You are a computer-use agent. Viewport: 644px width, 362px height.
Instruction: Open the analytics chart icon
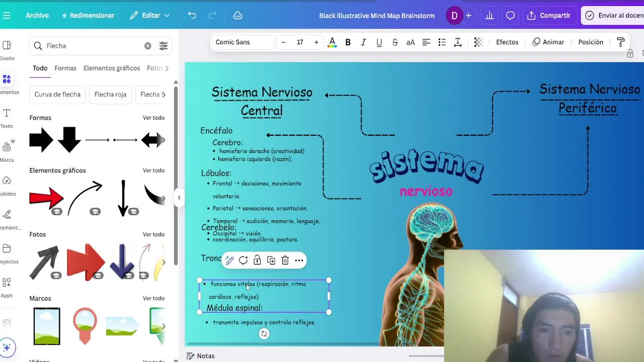[490, 16]
